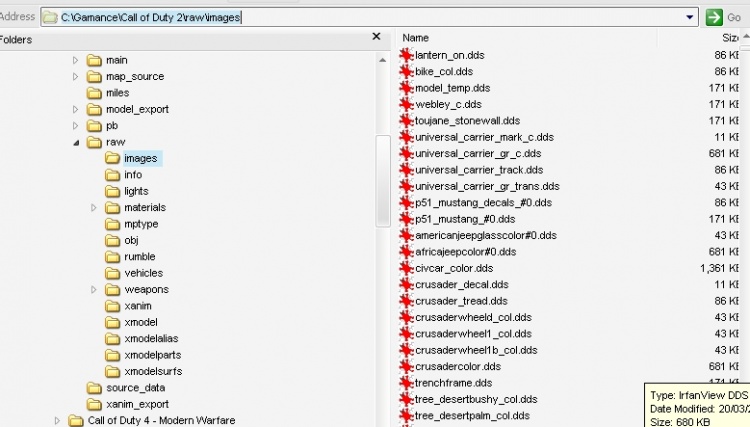Expand the weapons folder node
The width and height of the screenshot is (750, 427).
coord(93,290)
